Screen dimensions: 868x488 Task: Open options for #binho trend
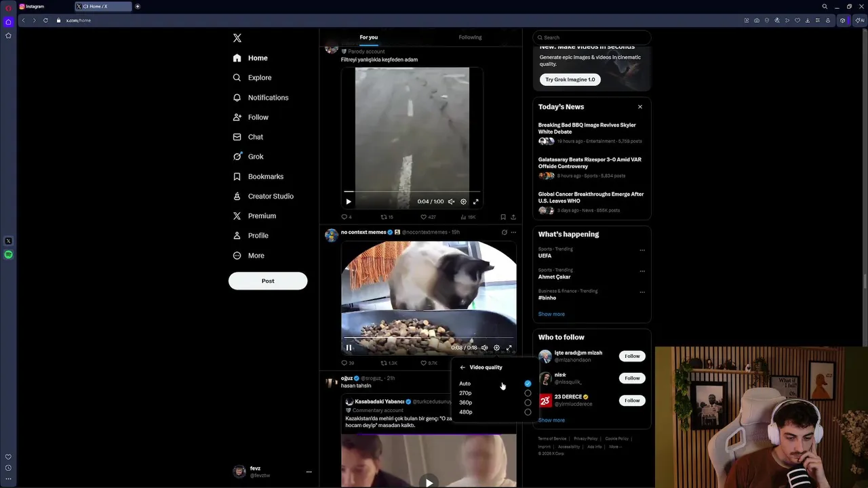(x=642, y=292)
